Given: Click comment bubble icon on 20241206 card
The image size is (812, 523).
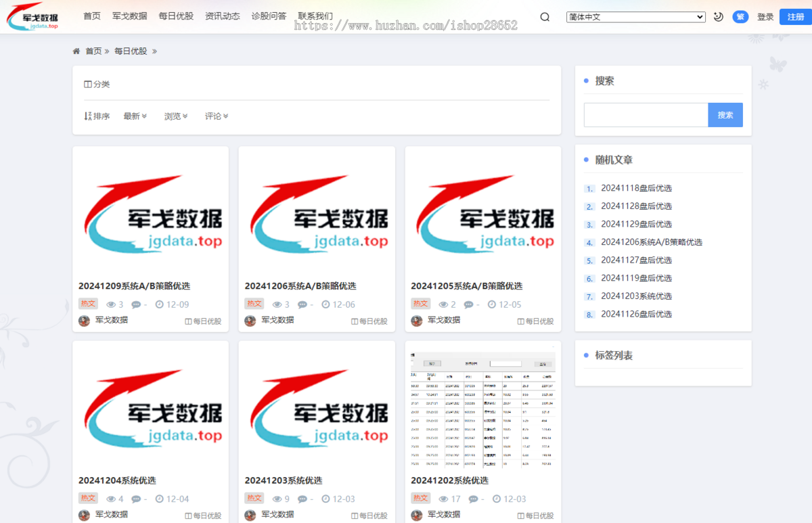Looking at the screenshot, I should coord(302,304).
